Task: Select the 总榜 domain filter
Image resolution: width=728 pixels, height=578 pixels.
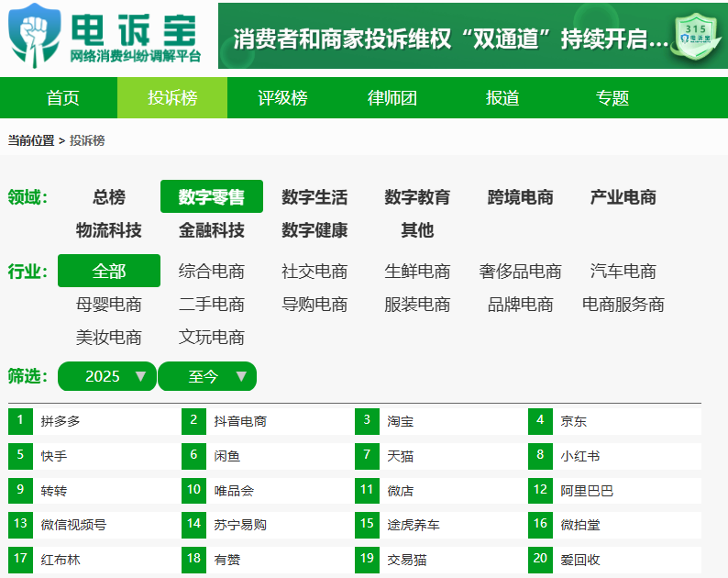Action: [108, 196]
